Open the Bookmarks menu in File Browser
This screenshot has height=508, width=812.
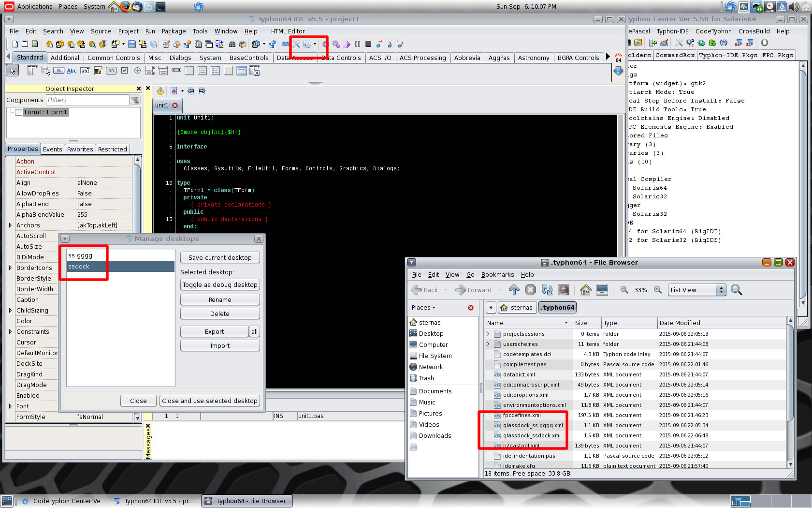tap(497, 274)
